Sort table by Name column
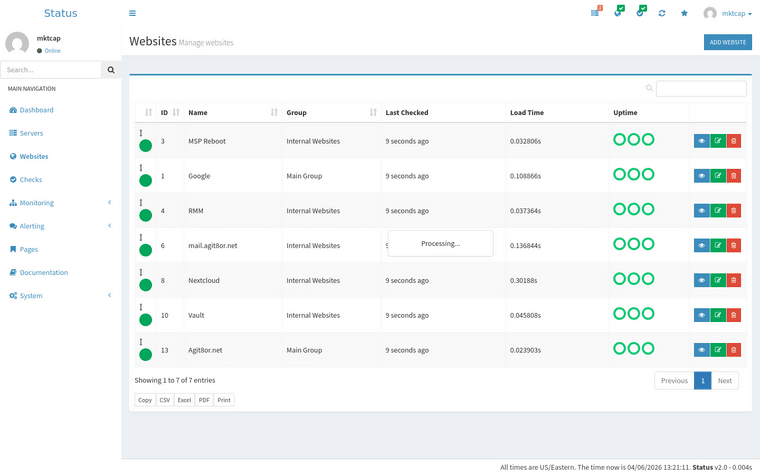The width and height of the screenshot is (760, 475). click(233, 113)
